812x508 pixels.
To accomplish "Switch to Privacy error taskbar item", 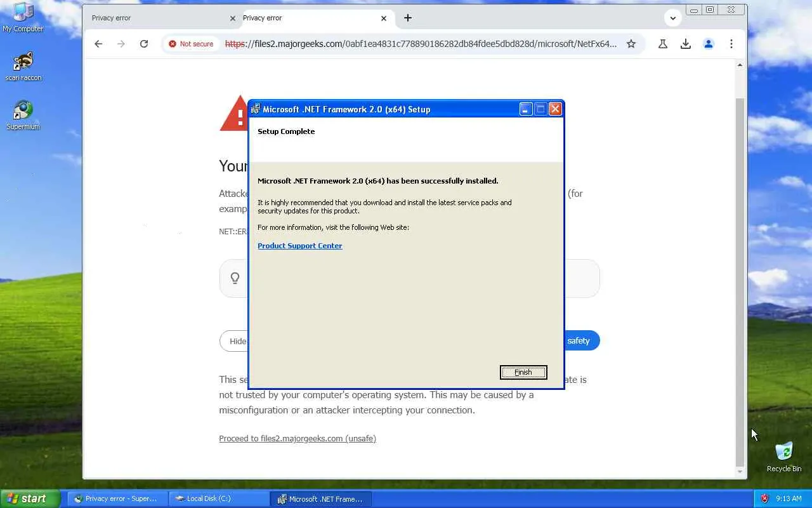I will [x=117, y=498].
